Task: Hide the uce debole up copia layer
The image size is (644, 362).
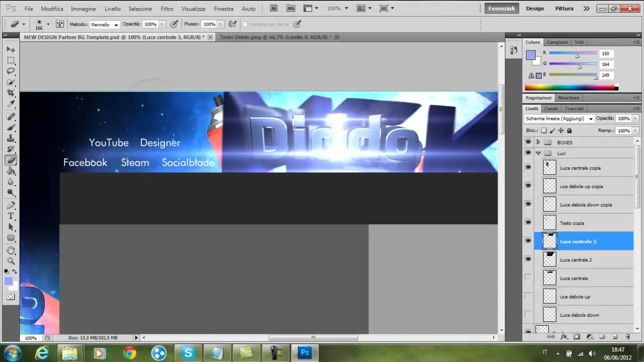Action: tap(528, 186)
